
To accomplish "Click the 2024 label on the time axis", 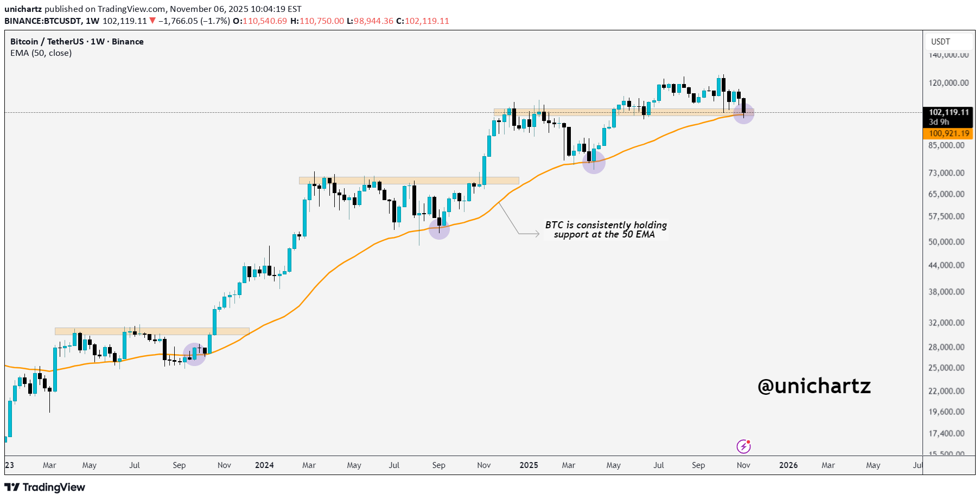I will click(264, 465).
